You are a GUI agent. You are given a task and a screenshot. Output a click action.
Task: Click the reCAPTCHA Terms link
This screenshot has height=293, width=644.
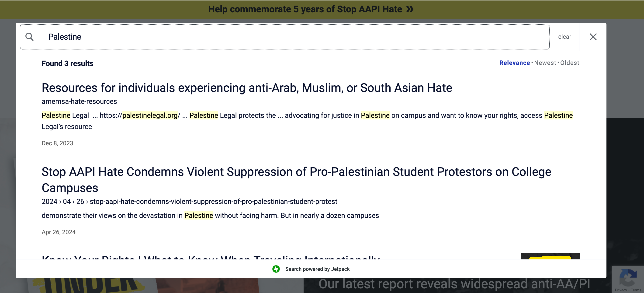pyautogui.click(x=636, y=290)
